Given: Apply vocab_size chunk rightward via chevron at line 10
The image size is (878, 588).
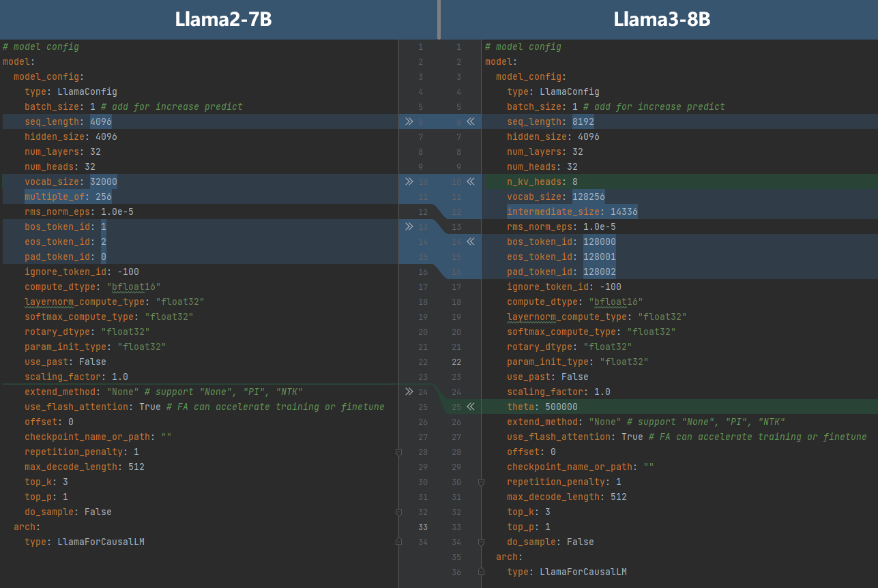Looking at the screenshot, I should point(409,181).
